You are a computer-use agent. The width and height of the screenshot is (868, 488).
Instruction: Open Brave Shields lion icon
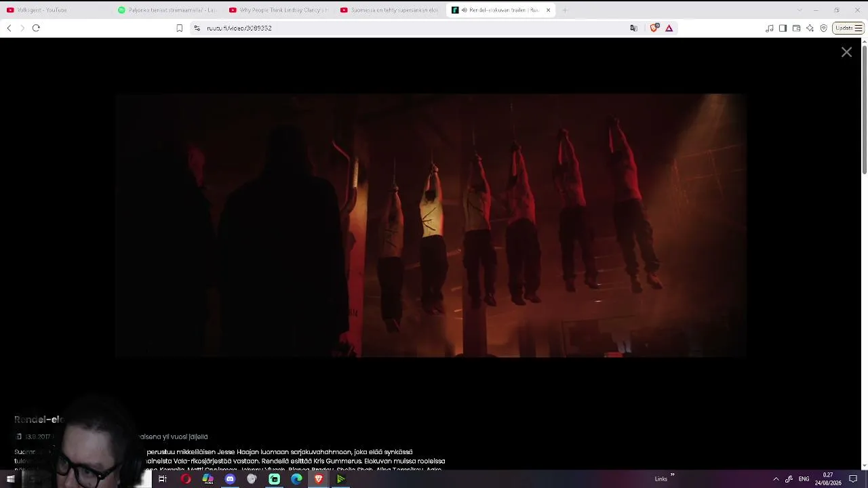(x=654, y=28)
